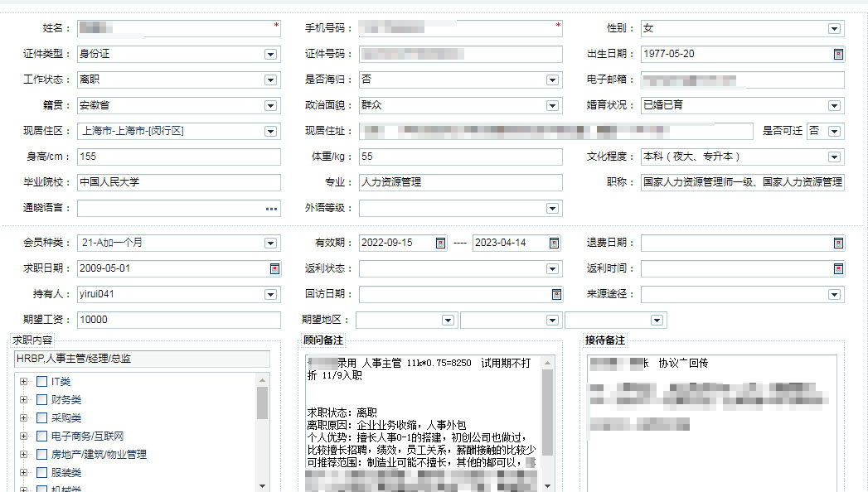
Task: Tick the 财务类 checkbox
Action: [41, 400]
